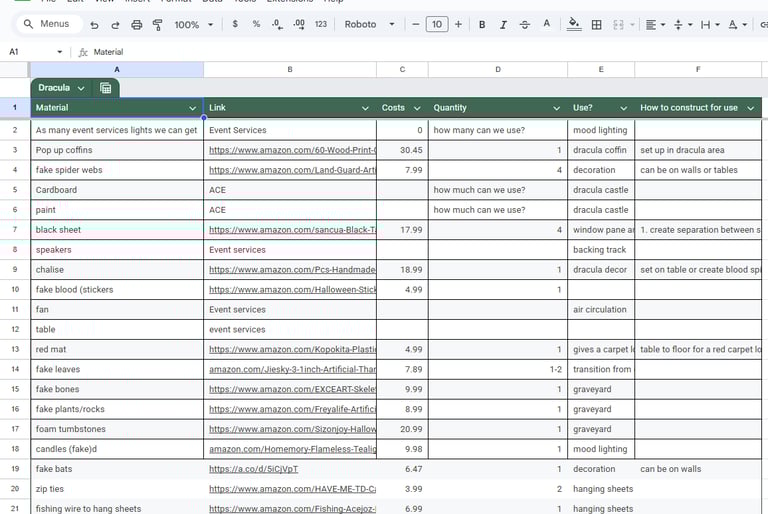
Task: Open the fill color picker
Action: [x=573, y=25]
